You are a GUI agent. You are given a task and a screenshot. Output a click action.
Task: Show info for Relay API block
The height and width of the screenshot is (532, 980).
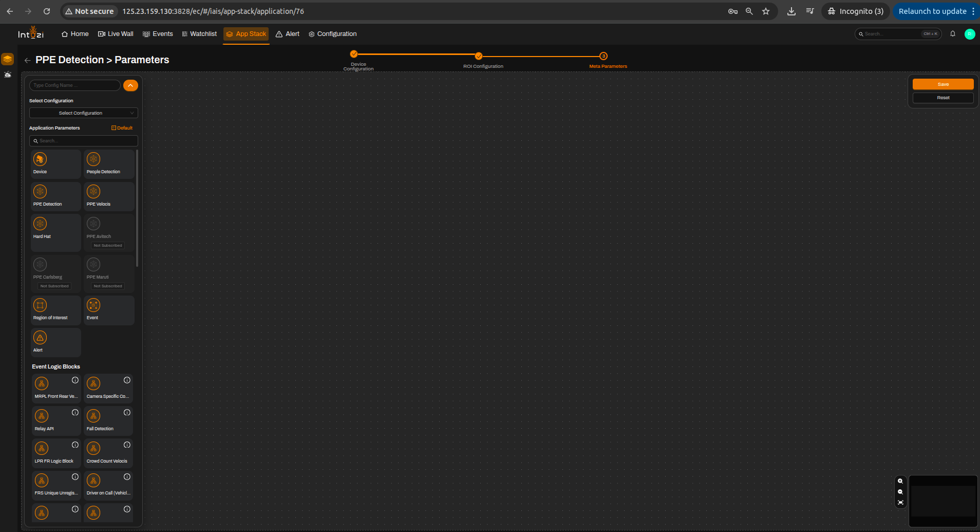pos(75,412)
